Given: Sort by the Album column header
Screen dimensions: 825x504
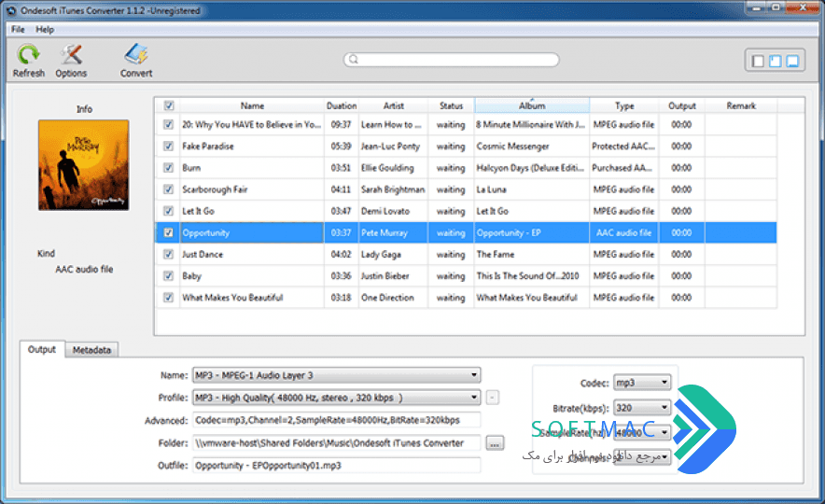Looking at the screenshot, I should (532, 105).
